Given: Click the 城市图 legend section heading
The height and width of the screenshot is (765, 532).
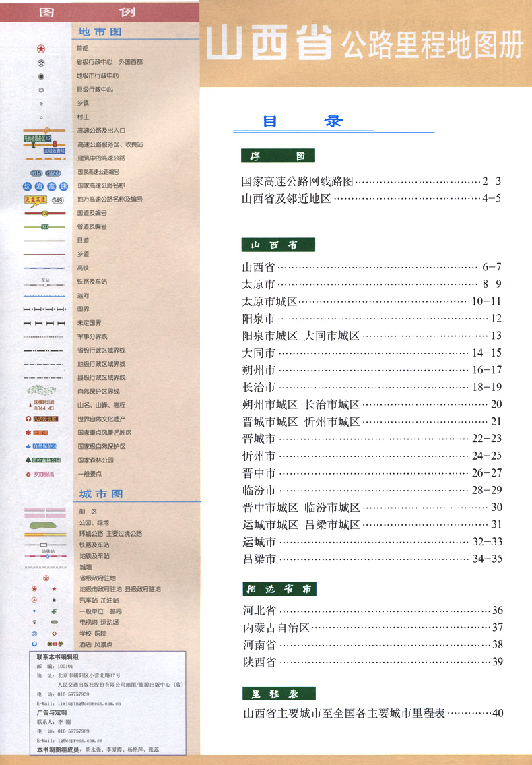Looking at the screenshot, I should tap(101, 494).
